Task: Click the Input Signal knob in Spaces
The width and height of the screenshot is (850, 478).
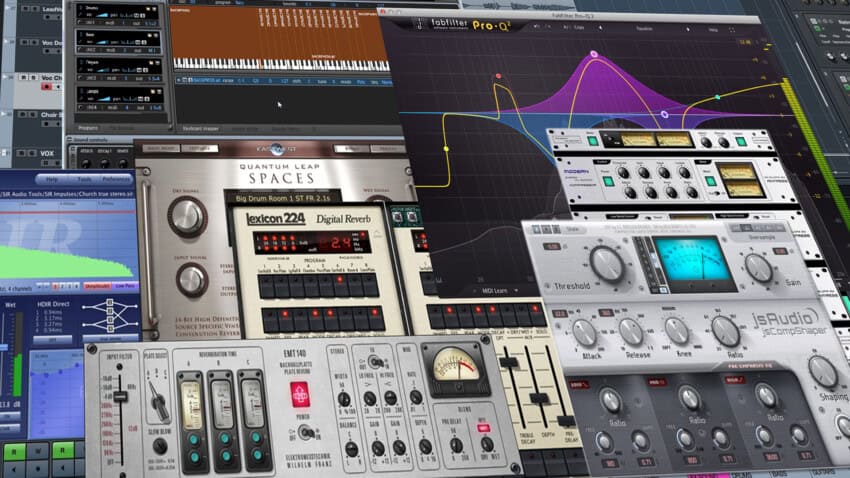Action: tap(191, 280)
